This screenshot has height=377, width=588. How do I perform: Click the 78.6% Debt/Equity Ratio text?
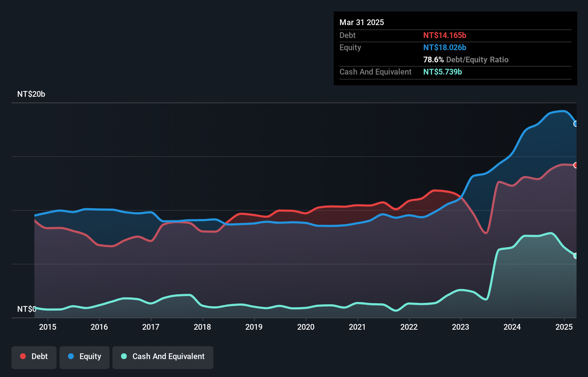pyautogui.click(x=466, y=59)
